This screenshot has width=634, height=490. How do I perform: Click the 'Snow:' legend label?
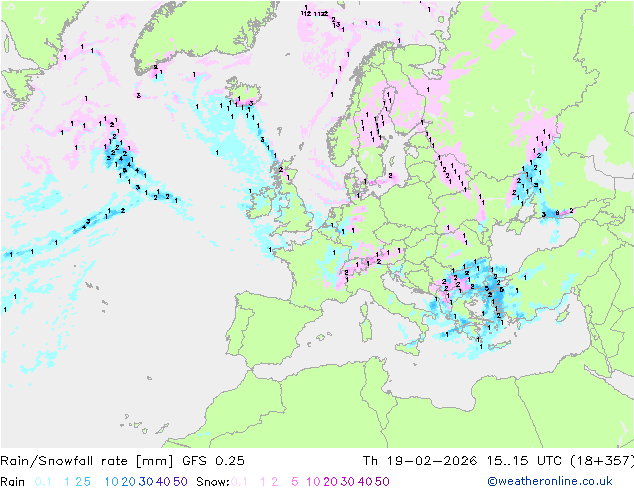213,482
